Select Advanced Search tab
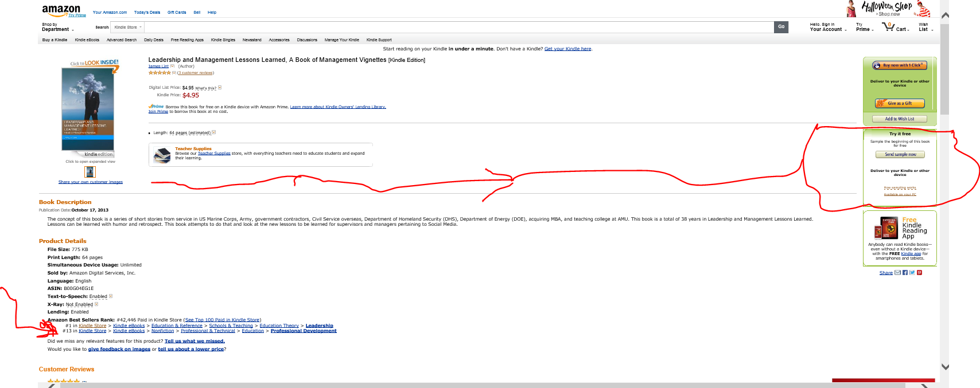 click(x=122, y=40)
